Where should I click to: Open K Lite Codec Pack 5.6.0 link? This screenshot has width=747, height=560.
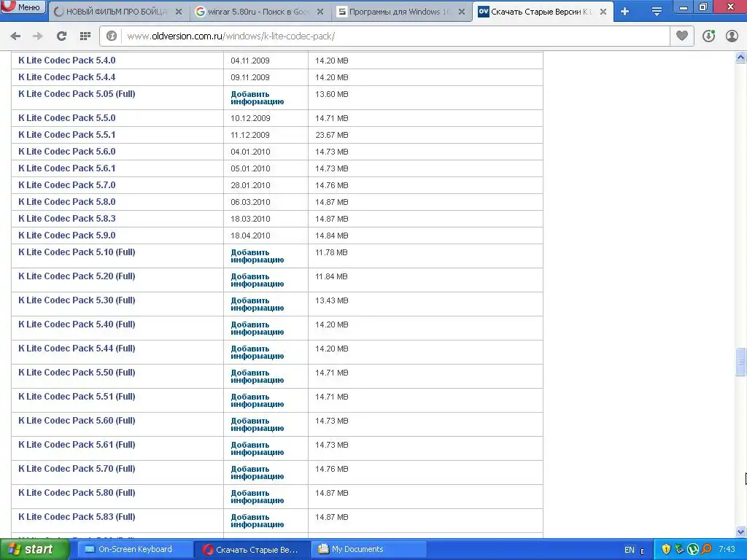(x=66, y=152)
